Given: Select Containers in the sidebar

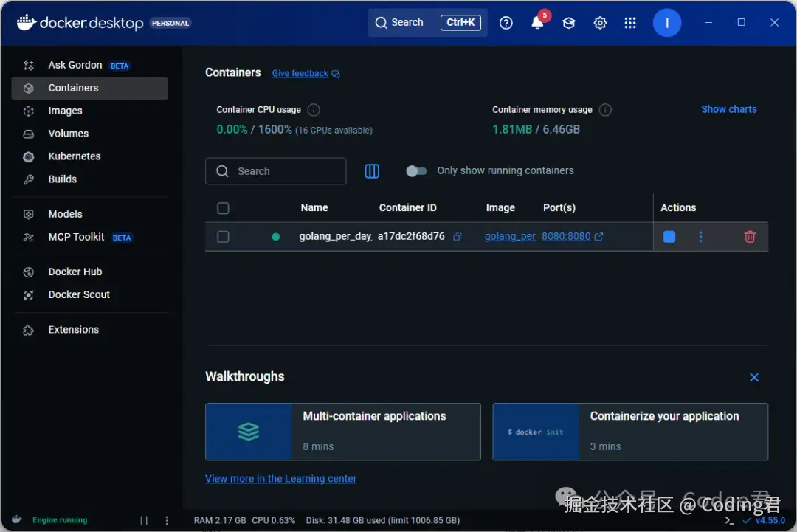Looking at the screenshot, I should tap(89, 88).
